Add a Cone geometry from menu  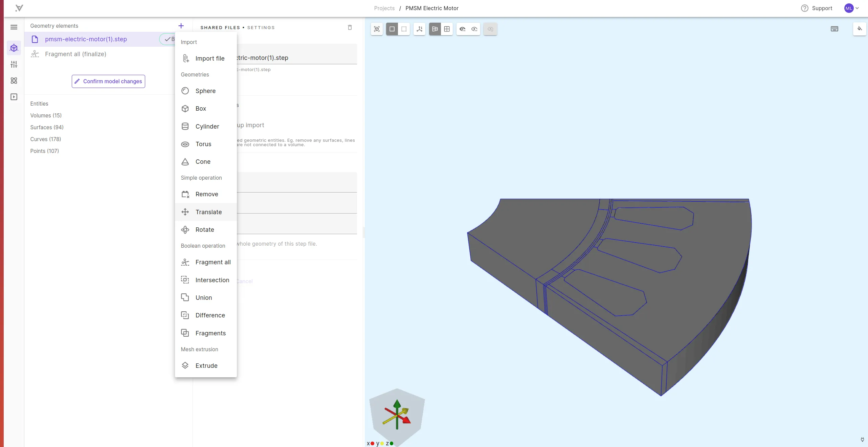206,162
